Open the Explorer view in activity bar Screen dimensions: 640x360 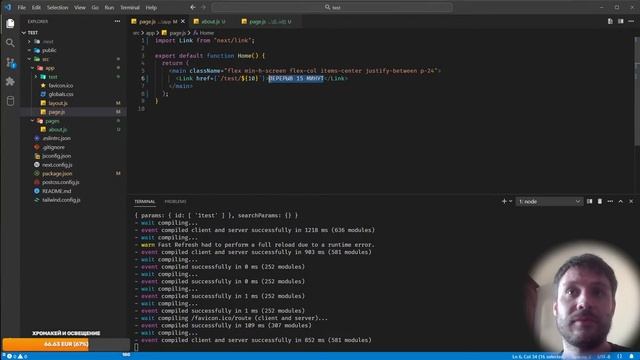[10, 24]
